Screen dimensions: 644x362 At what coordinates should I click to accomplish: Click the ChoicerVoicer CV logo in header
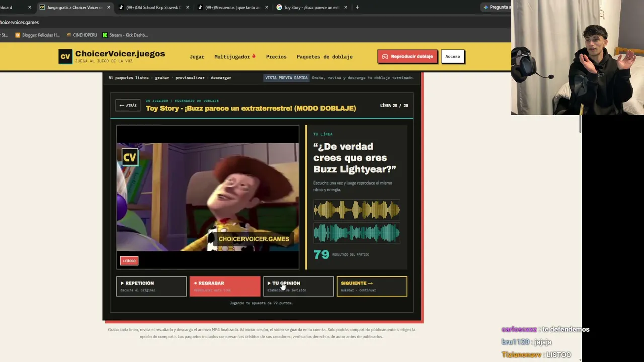tap(65, 56)
